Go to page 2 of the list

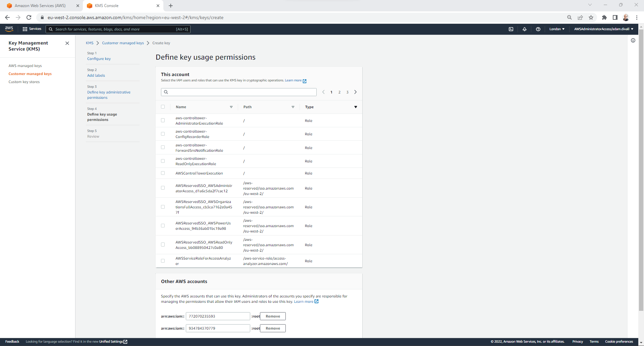tap(339, 92)
